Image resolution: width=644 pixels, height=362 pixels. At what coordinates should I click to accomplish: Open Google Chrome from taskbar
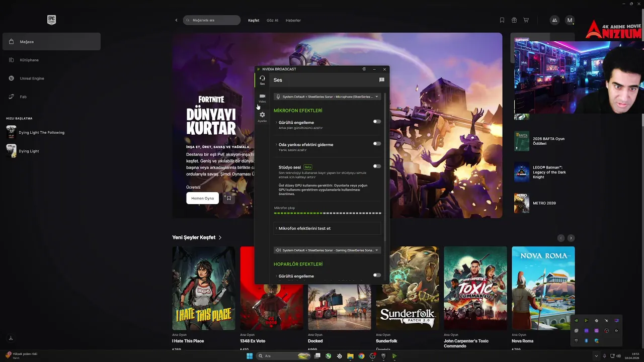[361, 356]
